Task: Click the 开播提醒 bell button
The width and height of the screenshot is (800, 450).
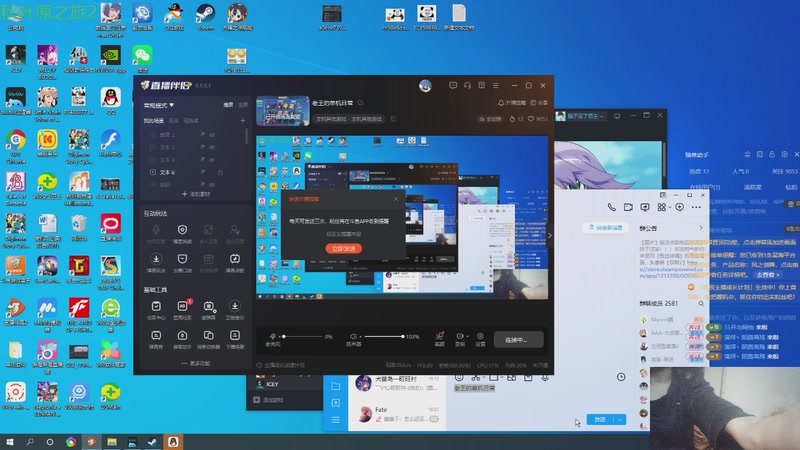Action: click(x=512, y=103)
